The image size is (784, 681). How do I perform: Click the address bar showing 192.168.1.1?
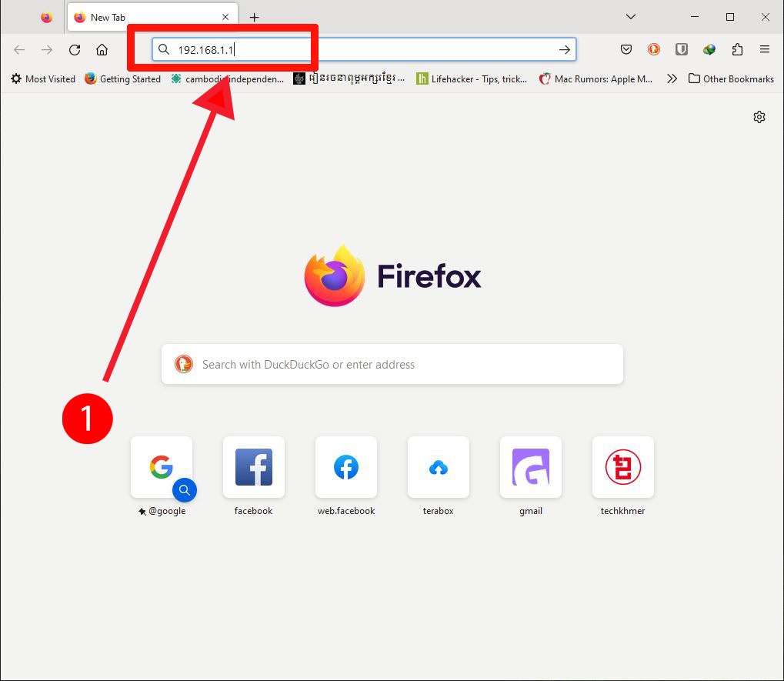click(364, 49)
